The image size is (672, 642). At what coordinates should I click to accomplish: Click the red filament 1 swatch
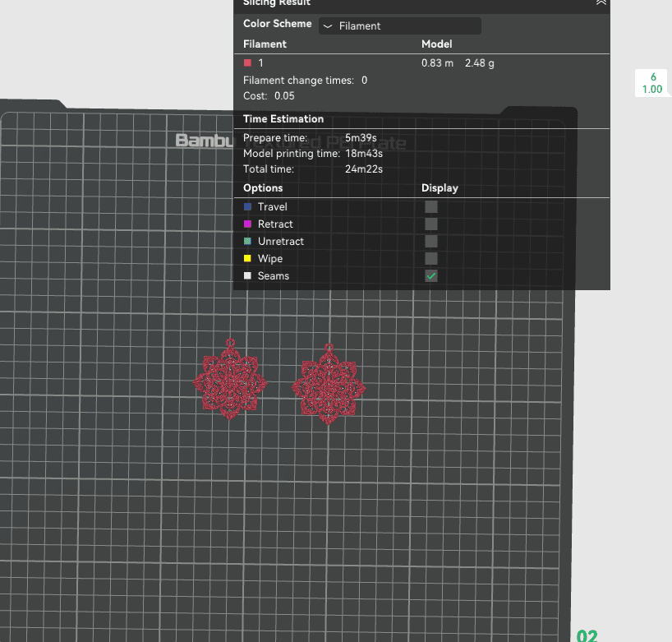click(x=247, y=63)
